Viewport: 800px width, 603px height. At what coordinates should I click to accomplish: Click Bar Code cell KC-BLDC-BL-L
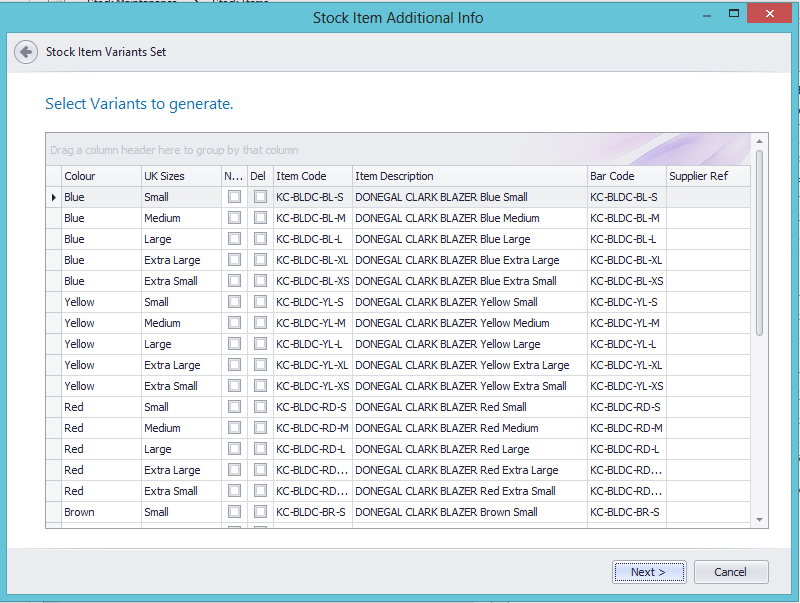point(627,239)
